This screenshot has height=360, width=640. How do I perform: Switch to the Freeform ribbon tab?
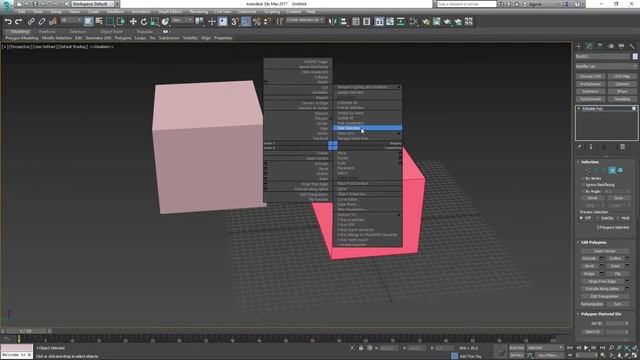(x=47, y=31)
